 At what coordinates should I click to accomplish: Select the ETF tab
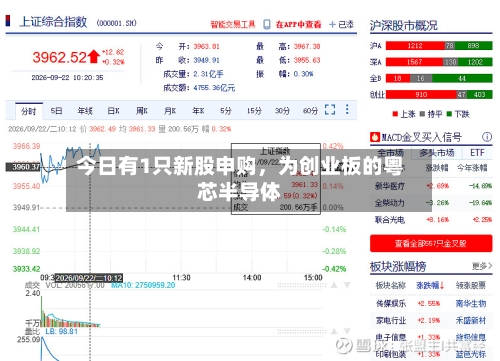pyautogui.click(x=477, y=153)
